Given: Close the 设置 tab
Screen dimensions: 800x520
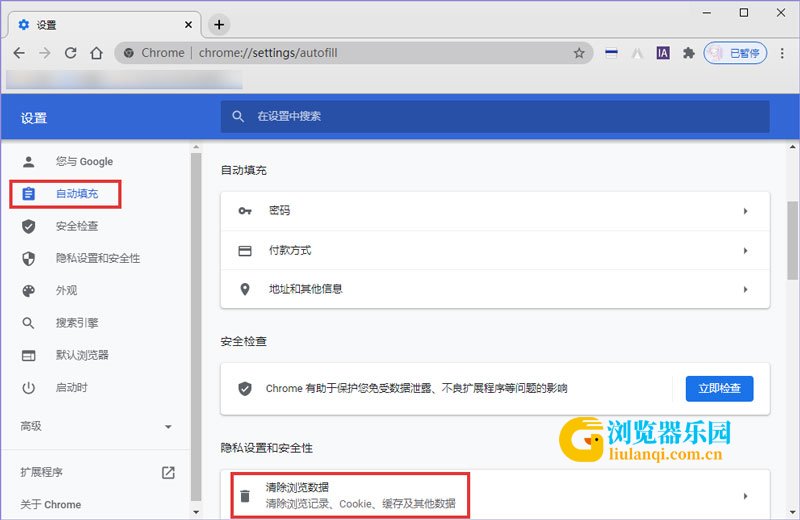Looking at the screenshot, I should pyautogui.click(x=188, y=24).
